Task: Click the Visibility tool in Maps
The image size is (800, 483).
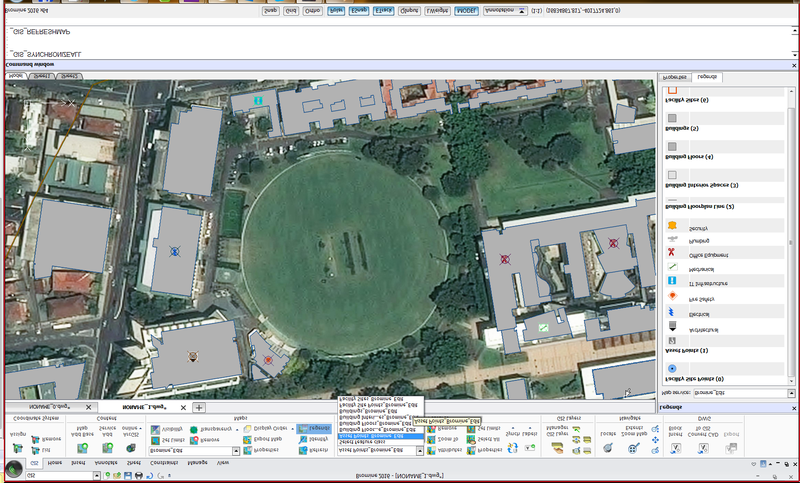Action: click(166, 429)
